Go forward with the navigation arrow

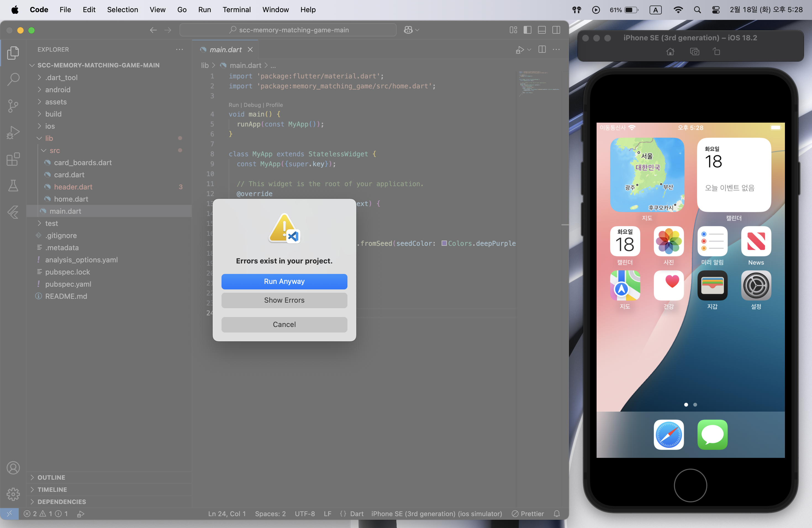tap(168, 30)
